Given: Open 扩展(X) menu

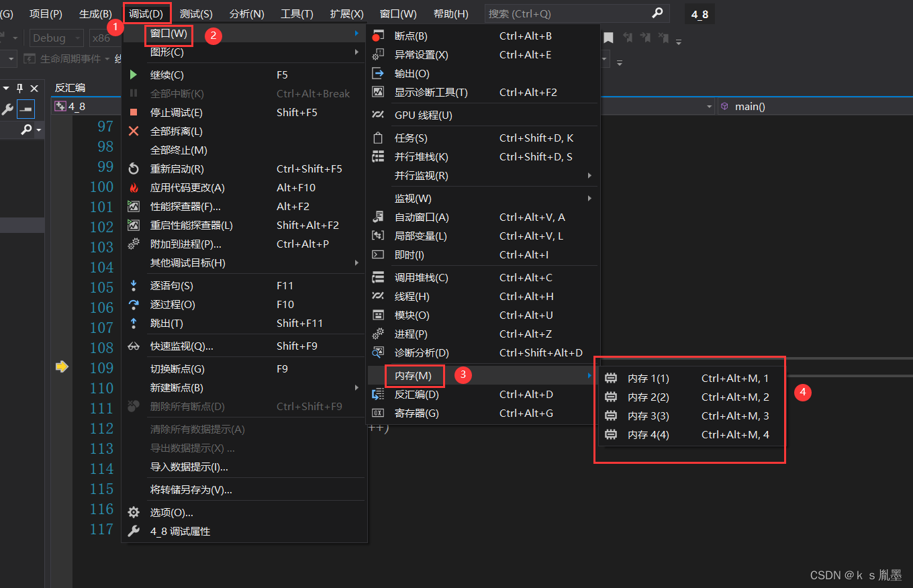Looking at the screenshot, I should 346,13.
